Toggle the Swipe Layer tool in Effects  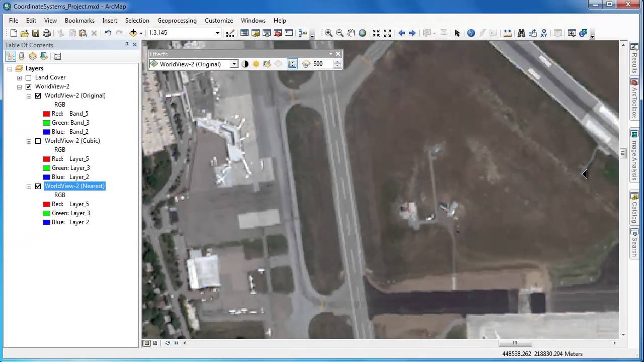[x=292, y=64]
